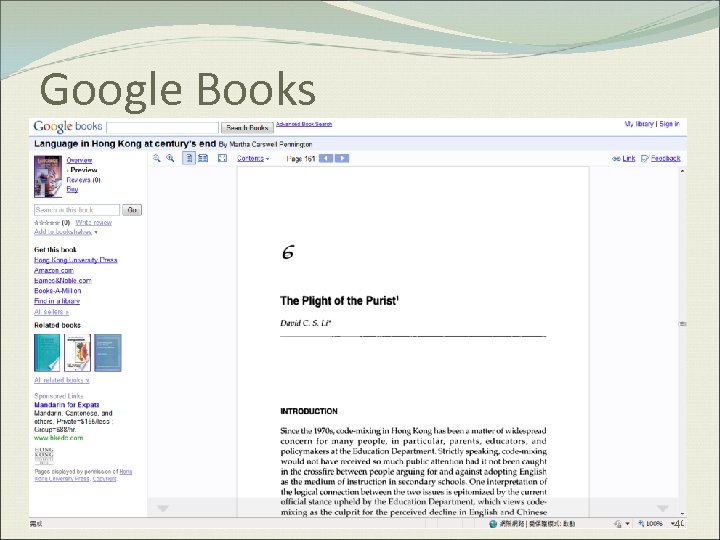
Task: Click Sign in link
Action: pyautogui.click(x=669, y=124)
